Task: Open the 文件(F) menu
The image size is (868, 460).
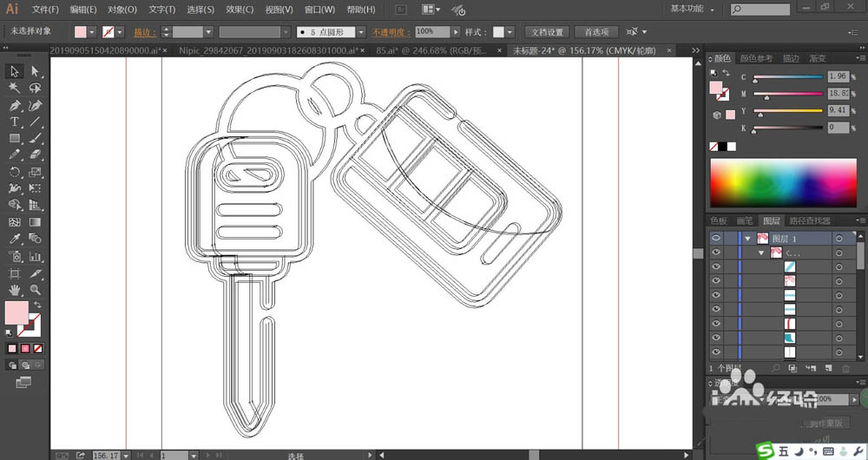Action: 45,10
